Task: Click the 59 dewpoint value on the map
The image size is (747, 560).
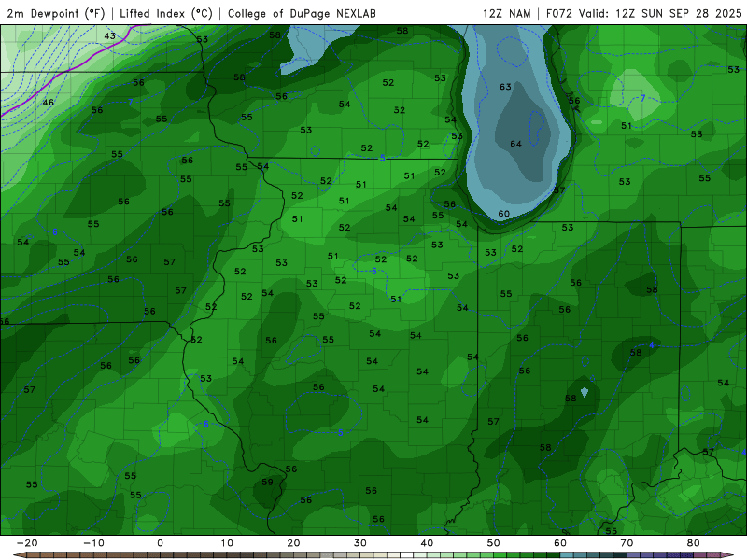Action: pyautogui.click(x=267, y=482)
